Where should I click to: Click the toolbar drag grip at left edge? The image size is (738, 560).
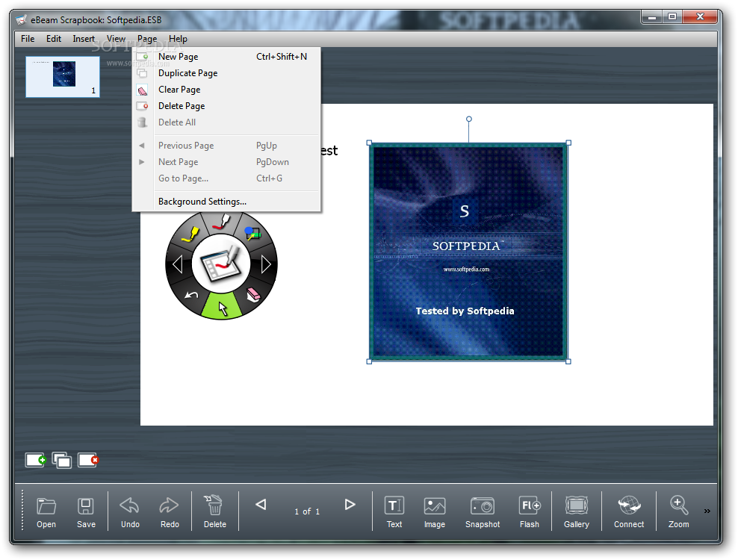coord(22,510)
